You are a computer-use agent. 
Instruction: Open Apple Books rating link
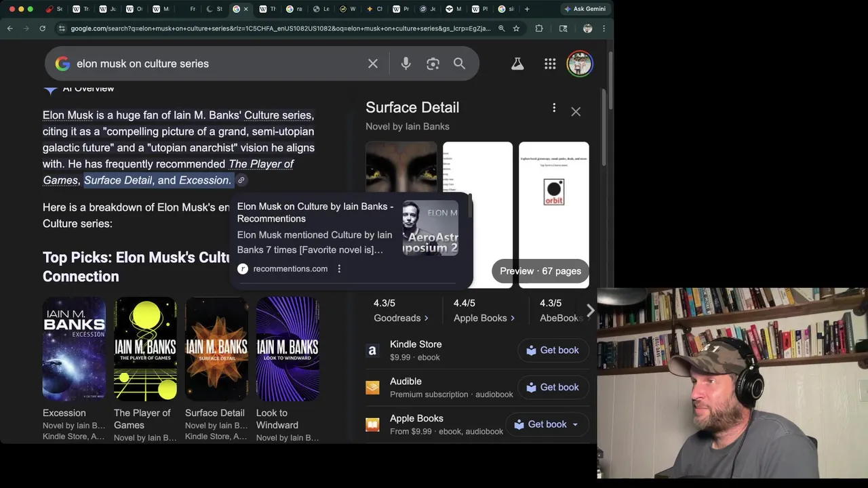pos(484,318)
